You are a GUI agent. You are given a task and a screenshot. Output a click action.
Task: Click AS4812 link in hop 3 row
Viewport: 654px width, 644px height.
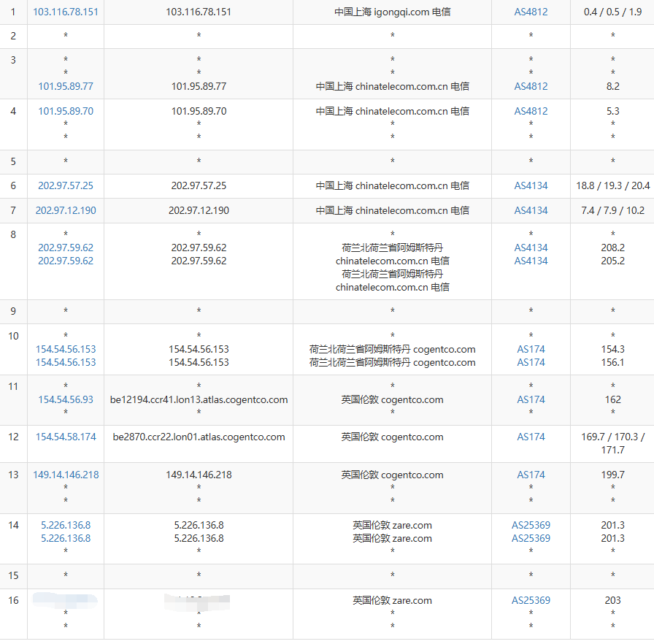tap(531, 86)
